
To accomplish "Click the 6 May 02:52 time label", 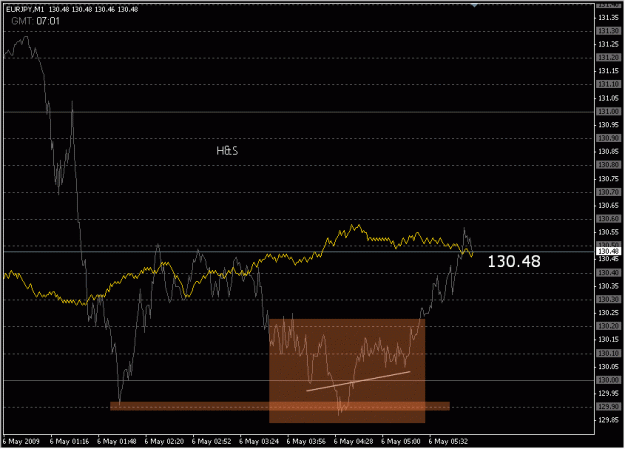I will pos(211,441).
